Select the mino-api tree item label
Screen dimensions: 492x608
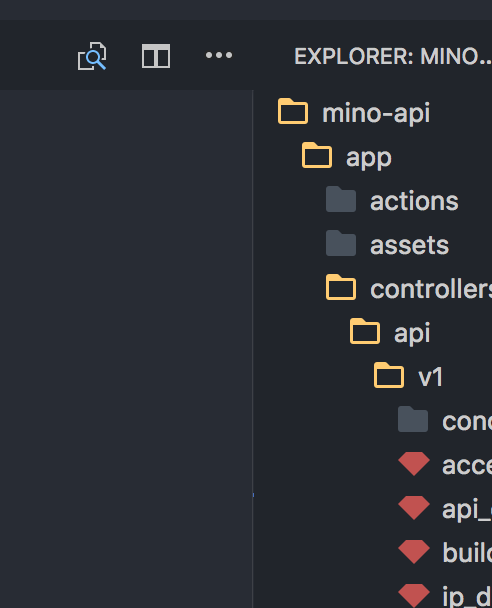376,113
